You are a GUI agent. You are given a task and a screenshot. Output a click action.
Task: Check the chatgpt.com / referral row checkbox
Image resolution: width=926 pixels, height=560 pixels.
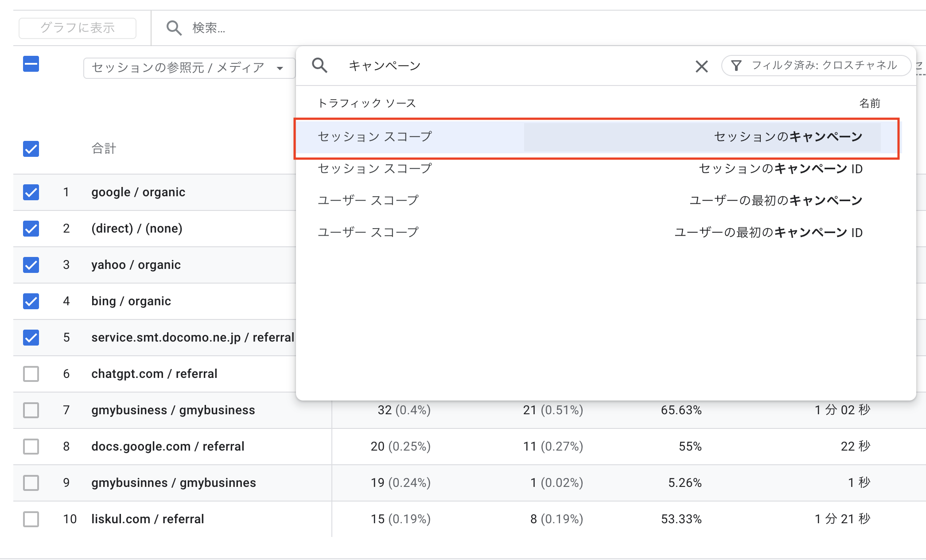(31, 374)
